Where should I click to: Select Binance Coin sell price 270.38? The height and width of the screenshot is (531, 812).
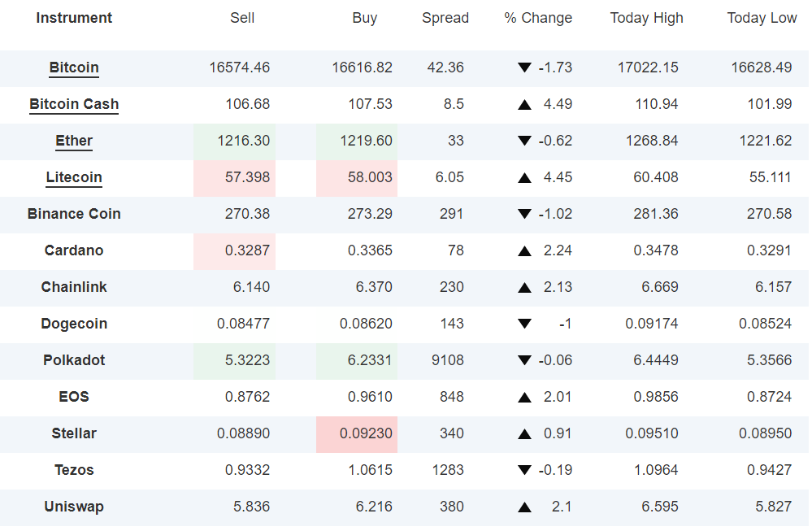pyautogui.click(x=248, y=214)
